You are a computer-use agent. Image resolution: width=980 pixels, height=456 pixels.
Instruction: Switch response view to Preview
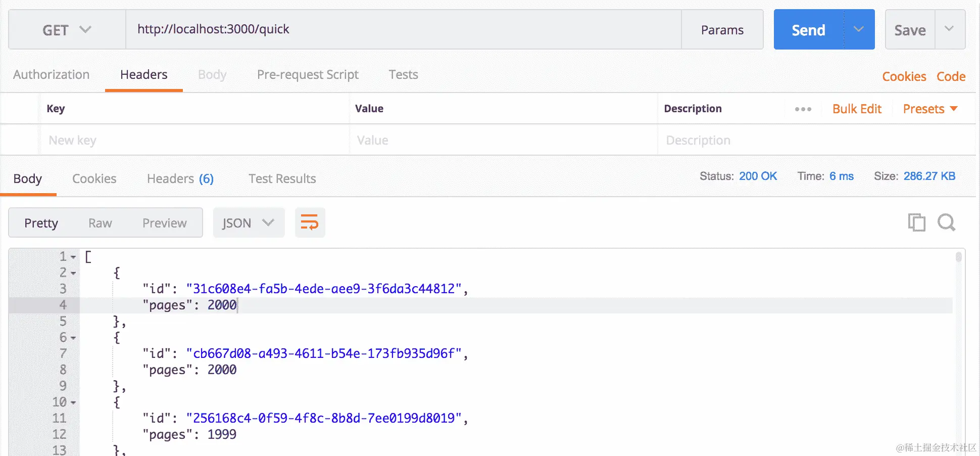coord(164,223)
